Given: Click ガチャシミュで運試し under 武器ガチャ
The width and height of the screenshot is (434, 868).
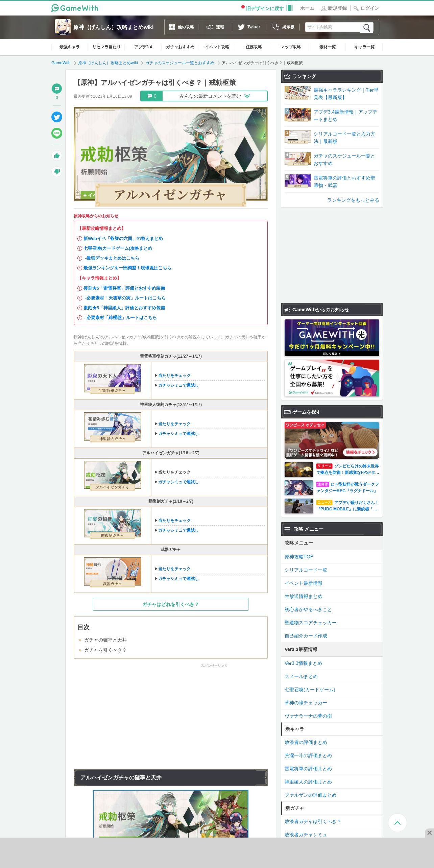Looking at the screenshot, I should coord(178,579).
